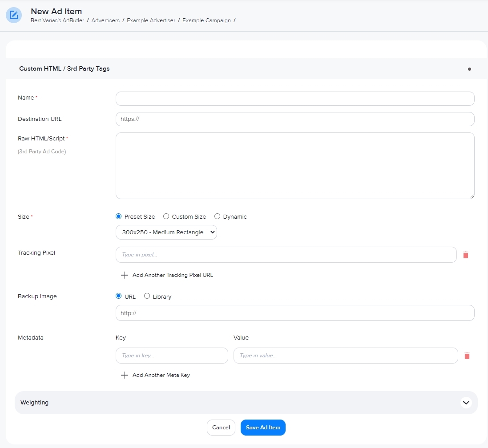
Task: Click Save Ad Item button
Action: (x=263, y=428)
